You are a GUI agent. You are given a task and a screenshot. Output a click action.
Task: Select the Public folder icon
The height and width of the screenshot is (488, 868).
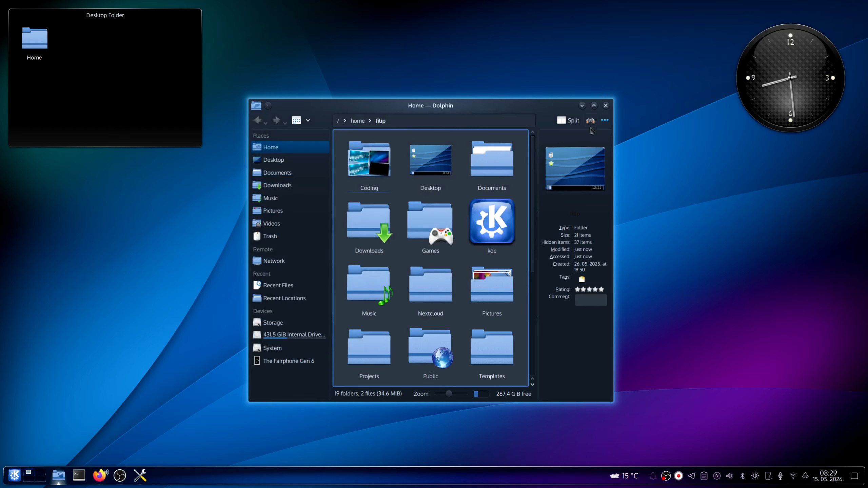point(430,348)
